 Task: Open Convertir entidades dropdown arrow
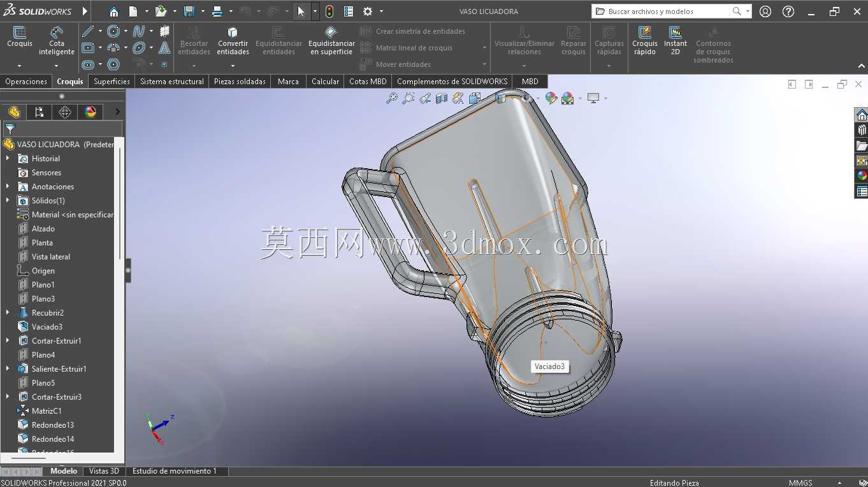(233, 65)
